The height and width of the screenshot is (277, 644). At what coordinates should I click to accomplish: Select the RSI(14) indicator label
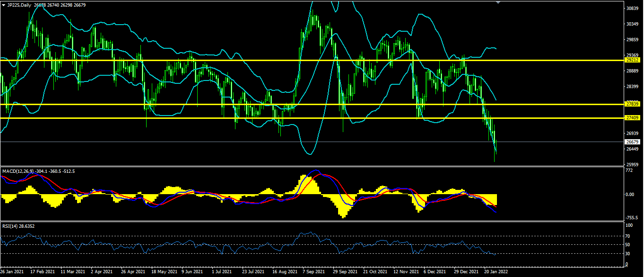pyautogui.click(x=10, y=226)
